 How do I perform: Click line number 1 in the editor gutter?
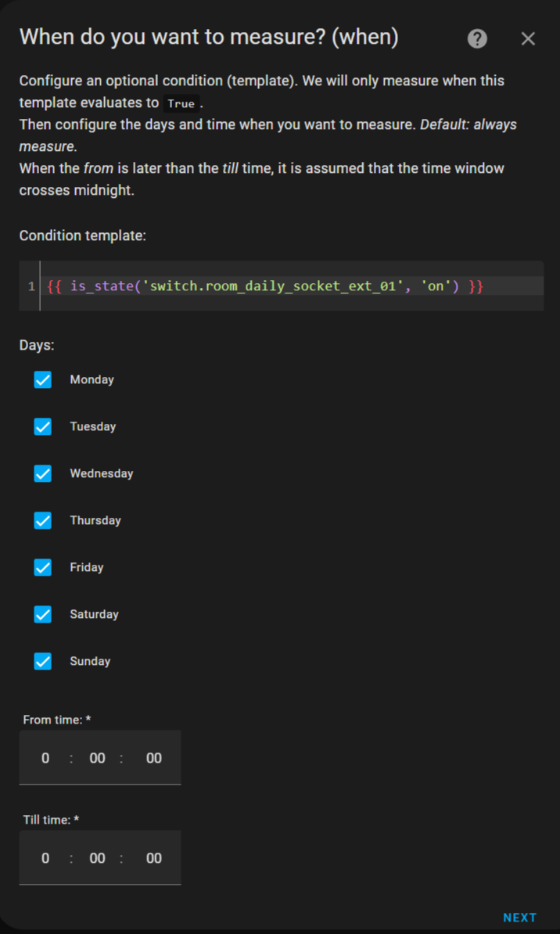(31, 286)
